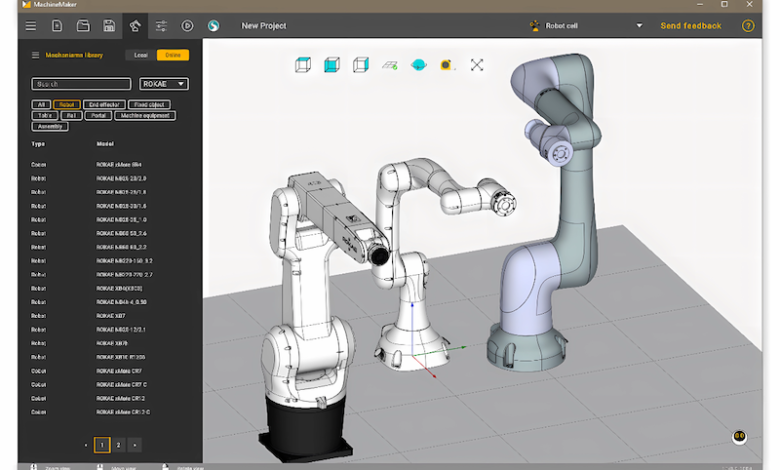The height and width of the screenshot is (470, 780).
Task: Fit view using the expand arrows icon
Action: (477, 65)
